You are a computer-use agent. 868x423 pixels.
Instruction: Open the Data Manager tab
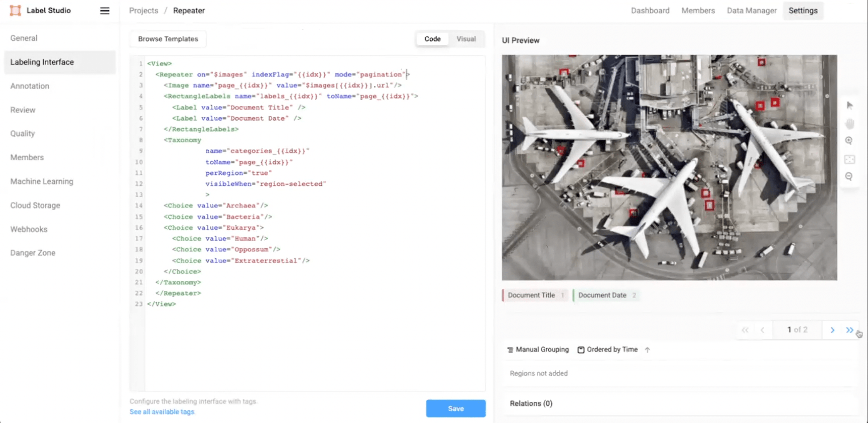[751, 11]
